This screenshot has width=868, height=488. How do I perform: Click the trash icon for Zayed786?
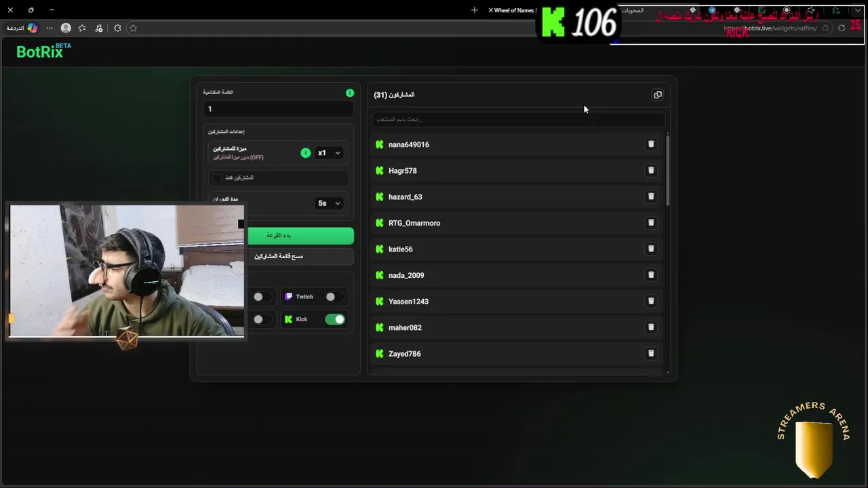click(x=651, y=353)
